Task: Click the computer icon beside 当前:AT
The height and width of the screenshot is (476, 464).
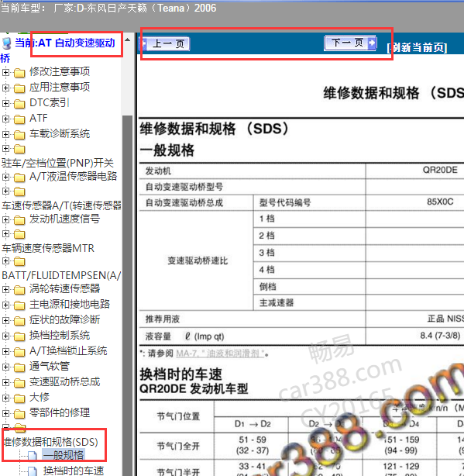Action: pyautogui.click(x=7, y=43)
